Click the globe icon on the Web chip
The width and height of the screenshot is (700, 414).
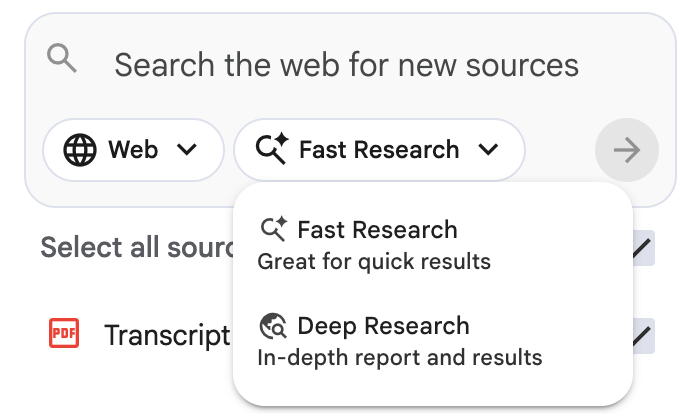click(80, 150)
